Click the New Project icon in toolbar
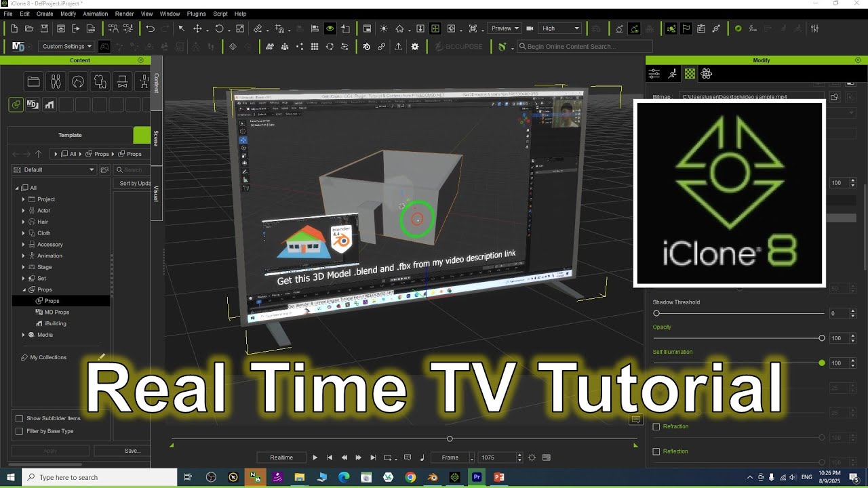This screenshot has width=868, height=488. (x=14, y=28)
